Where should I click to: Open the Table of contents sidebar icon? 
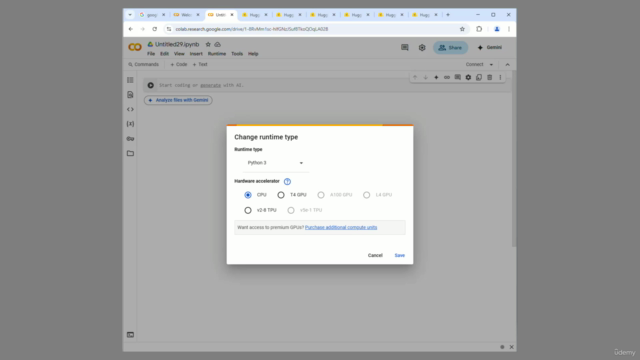tap(130, 80)
